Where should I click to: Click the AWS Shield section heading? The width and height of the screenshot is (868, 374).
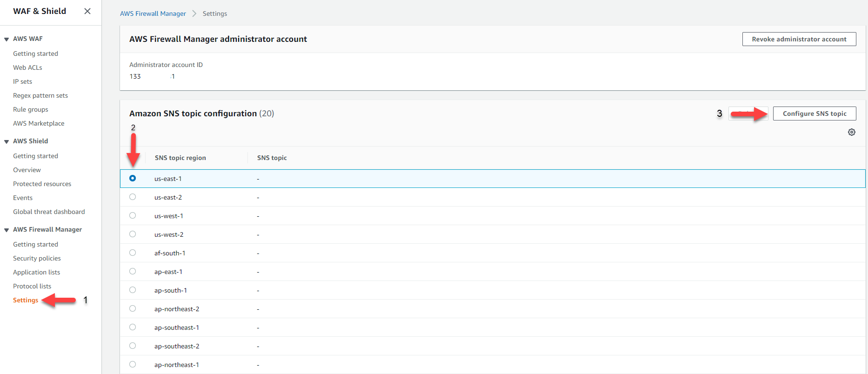[x=31, y=141]
